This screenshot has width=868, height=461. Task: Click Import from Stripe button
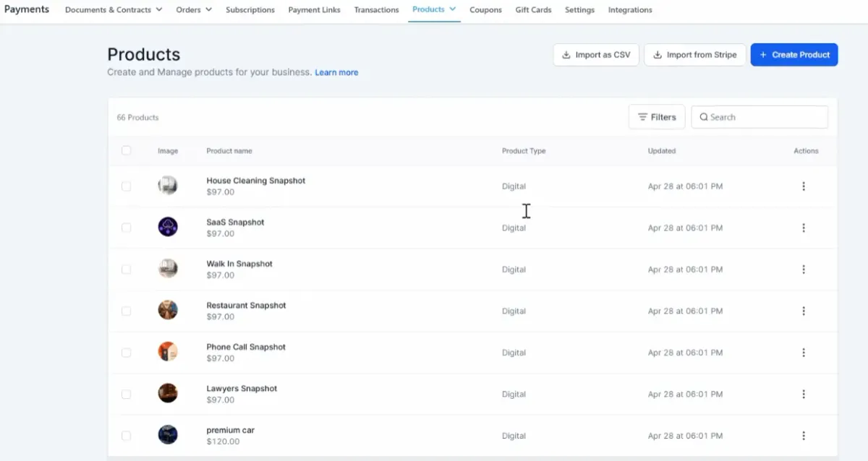(x=695, y=55)
